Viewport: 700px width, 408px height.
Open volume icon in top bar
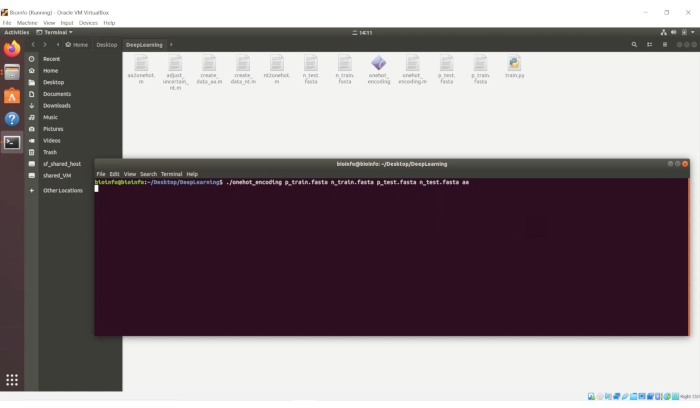click(x=673, y=32)
